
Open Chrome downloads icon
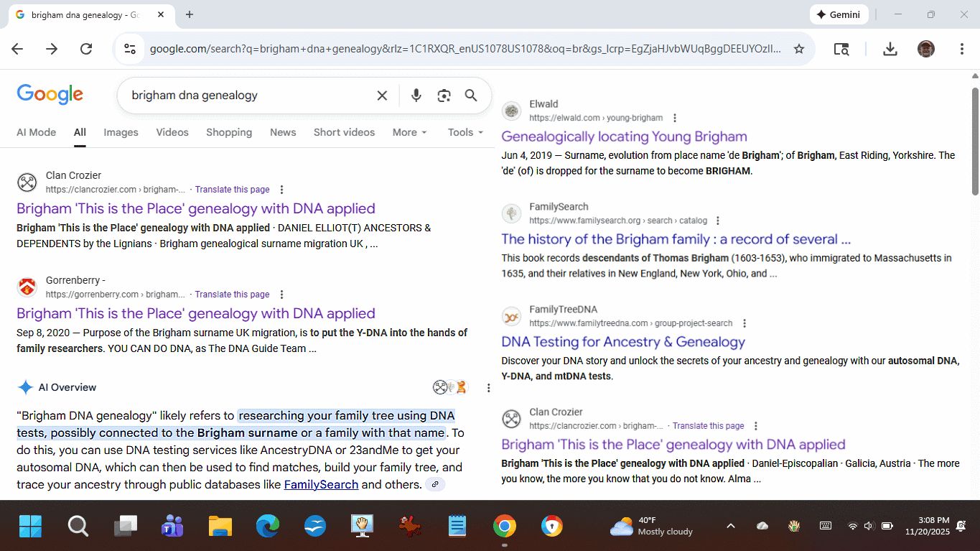coord(890,49)
